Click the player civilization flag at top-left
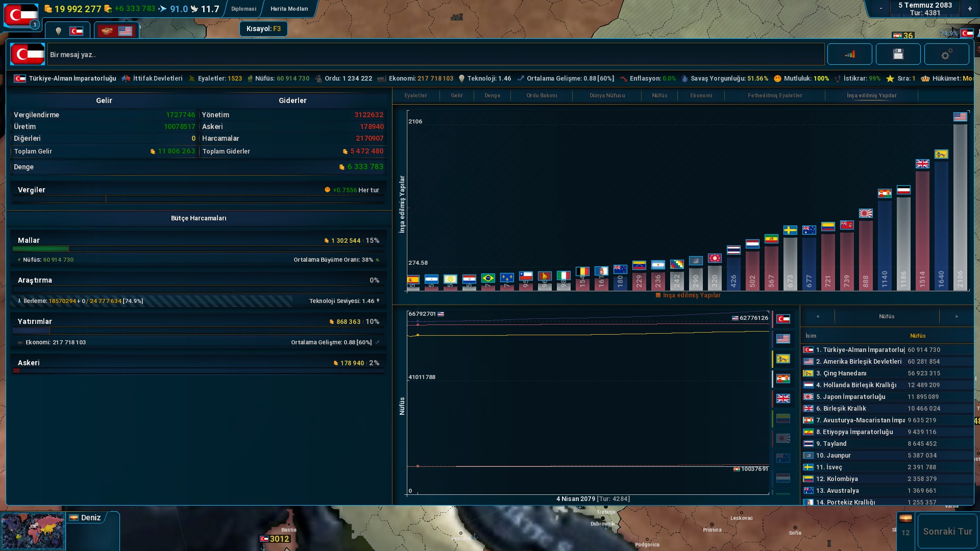This screenshot has width=980, height=551. point(21,15)
